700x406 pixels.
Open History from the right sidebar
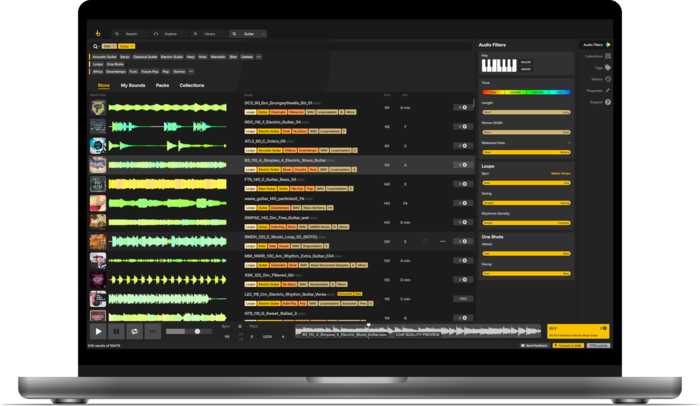point(607,79)
